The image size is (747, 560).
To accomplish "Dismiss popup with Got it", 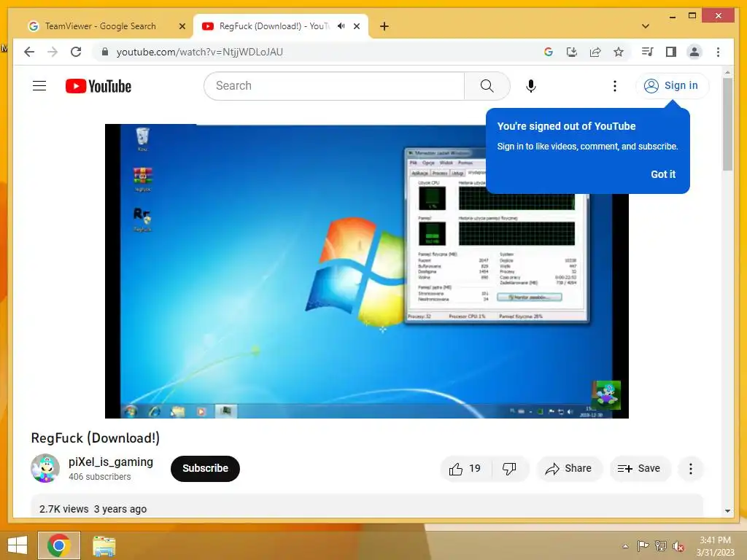I will pos(662,174).
